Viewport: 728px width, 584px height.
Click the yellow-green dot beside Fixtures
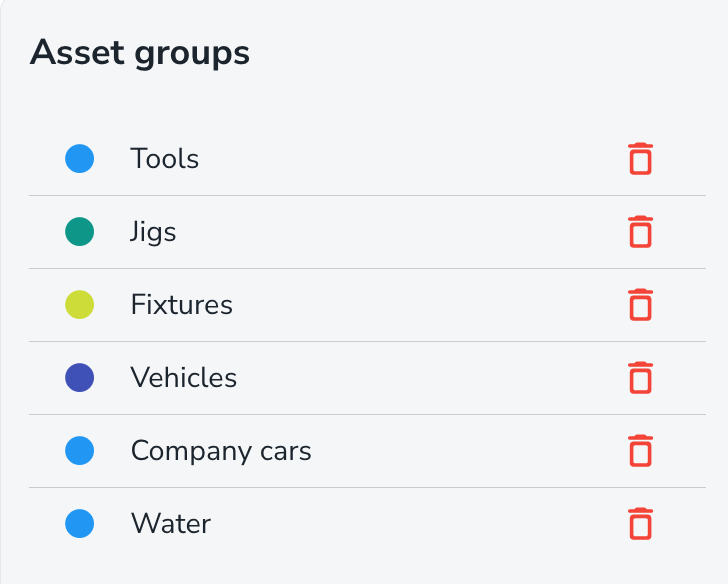(80, 305)
